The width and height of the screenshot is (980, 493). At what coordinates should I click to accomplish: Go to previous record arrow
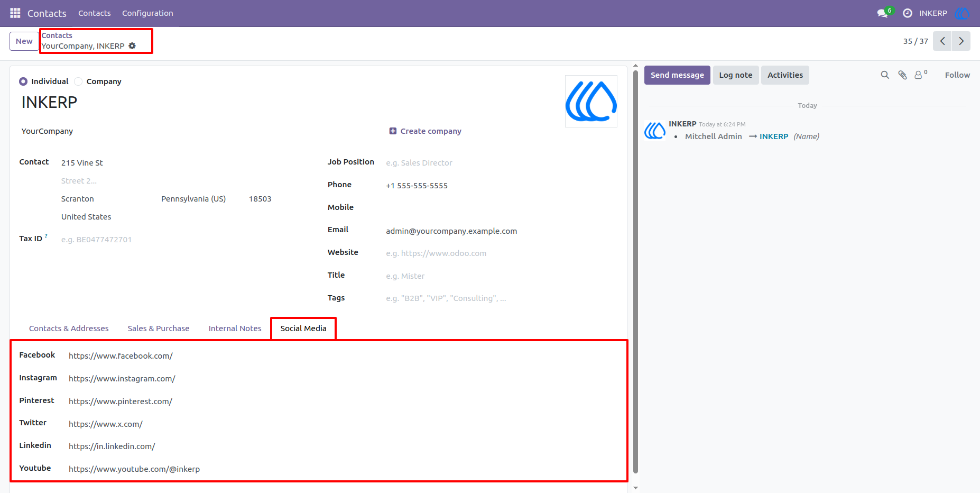tap(942, 41)
